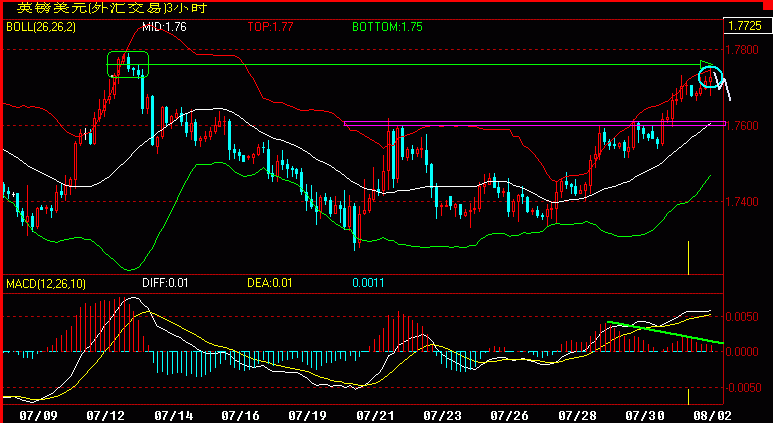Click the DIFF:0.01 value
The width and height of the screenshot is (773, 423).
pyautogui.click(x=165, y=283)
